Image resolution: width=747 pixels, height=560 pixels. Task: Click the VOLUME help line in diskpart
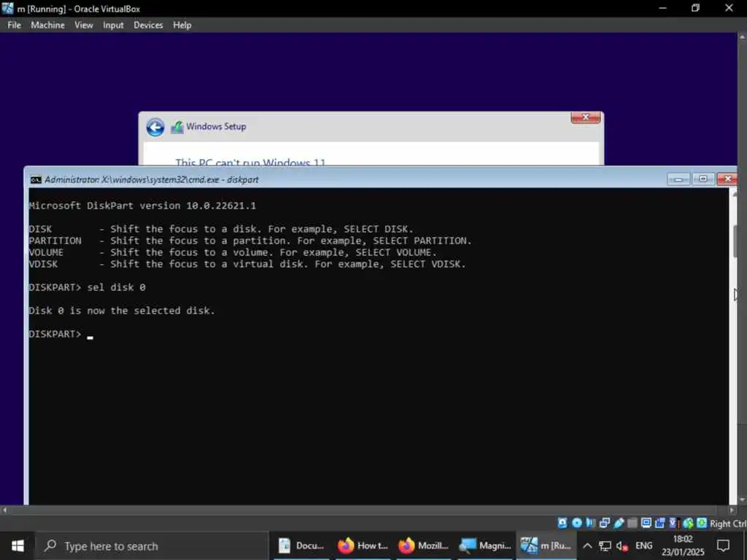pos(233,252)
